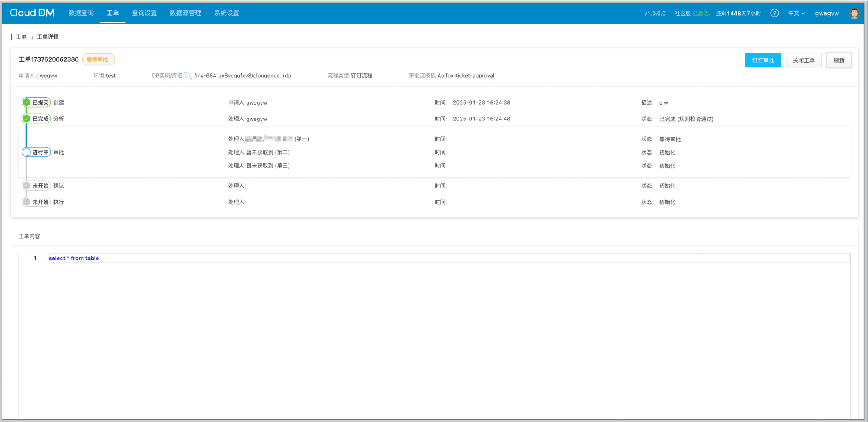Image resolution: width=868 pixels, height=422 pixels.
Task: Click the Cloud DM logo
Action: click(x=32, y=13)
